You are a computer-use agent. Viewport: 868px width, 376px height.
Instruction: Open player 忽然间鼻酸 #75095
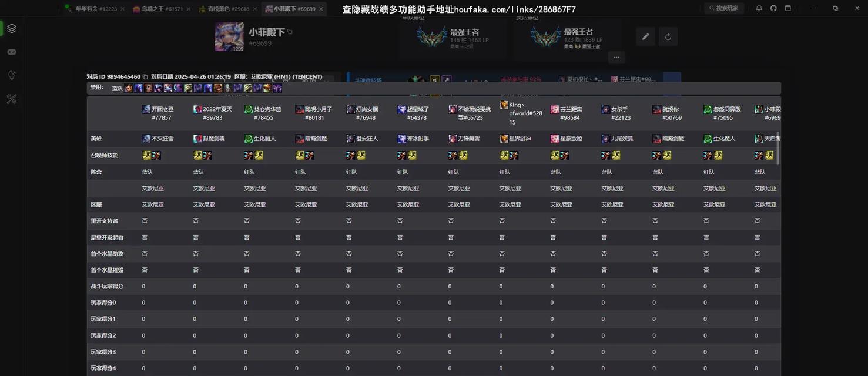click(722, 113)
